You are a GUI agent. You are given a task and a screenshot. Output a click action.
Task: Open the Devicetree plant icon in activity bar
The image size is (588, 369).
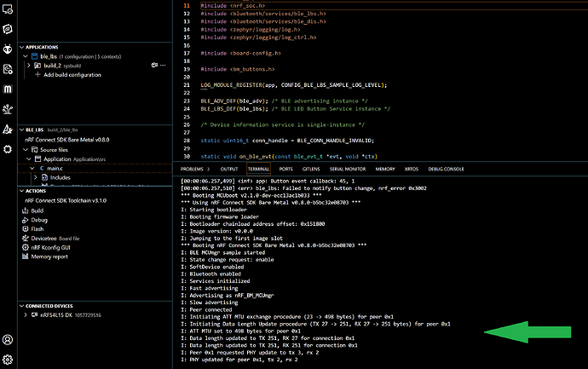coord(8,109)
